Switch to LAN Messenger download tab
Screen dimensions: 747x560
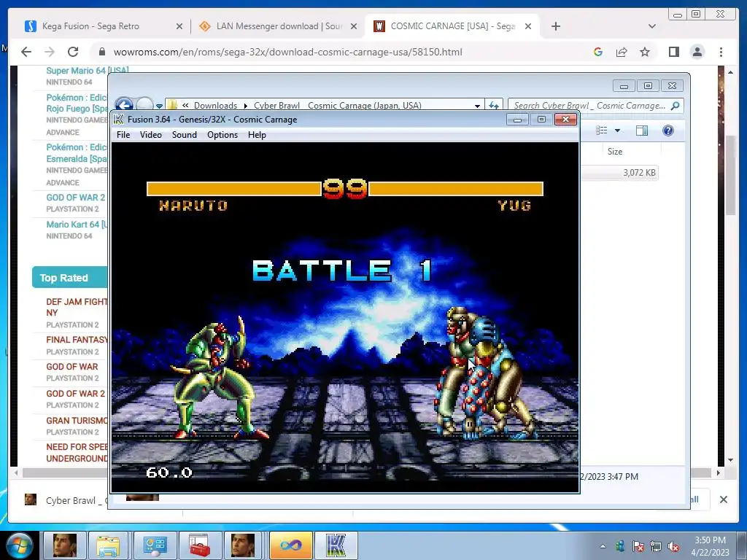pos(279,26)
